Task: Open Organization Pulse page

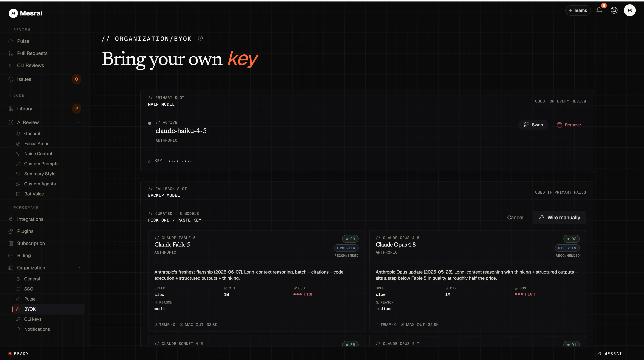Action: pos(30,299)
